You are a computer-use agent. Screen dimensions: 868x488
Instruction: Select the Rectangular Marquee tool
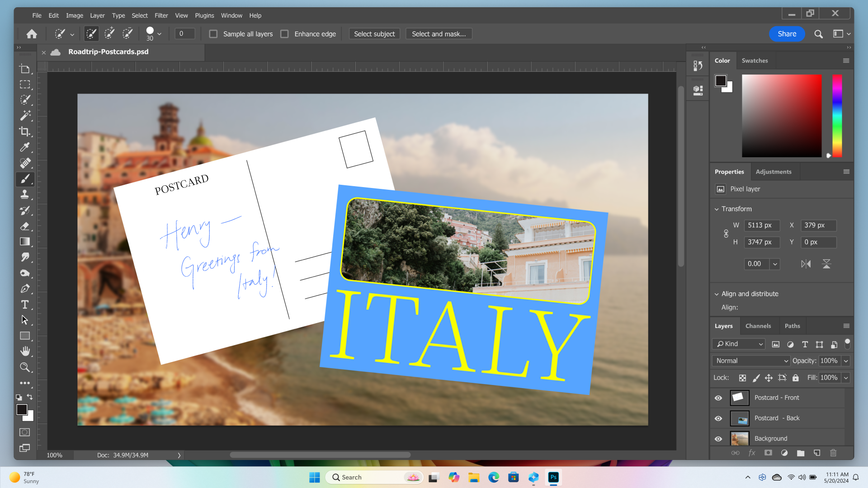click(25, 84)
